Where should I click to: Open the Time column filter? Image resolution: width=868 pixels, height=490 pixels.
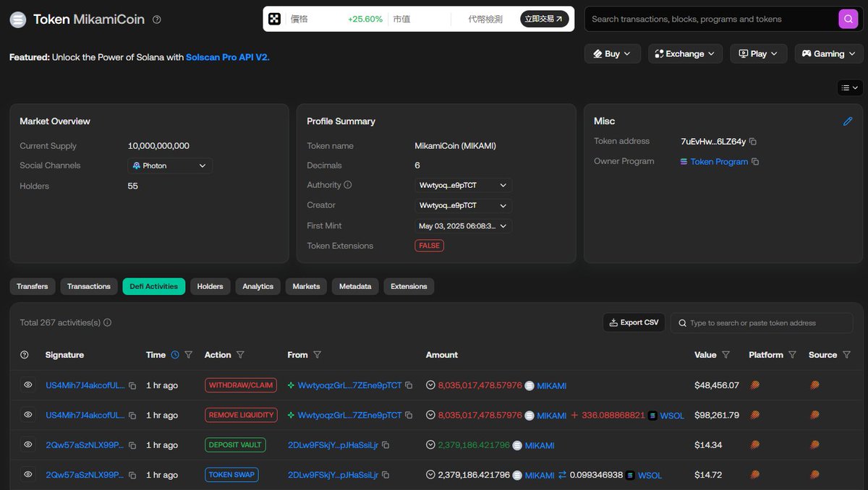coord(189,355)
